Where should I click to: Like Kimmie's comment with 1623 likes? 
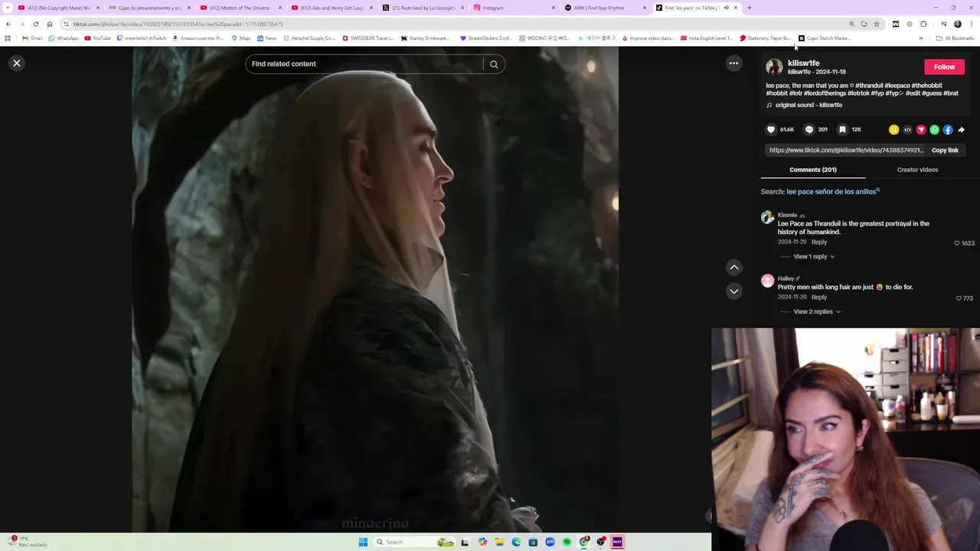click(956, 243)
